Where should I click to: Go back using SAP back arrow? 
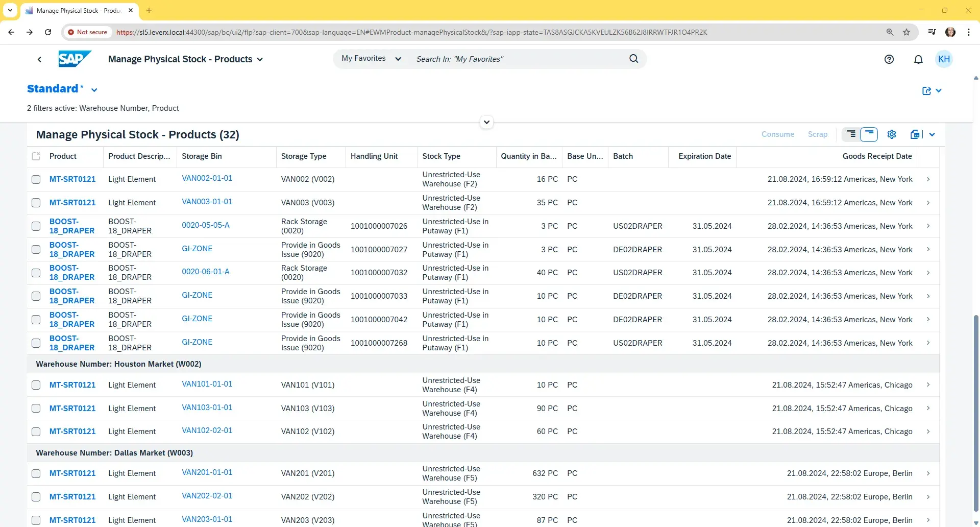point(40,59)
